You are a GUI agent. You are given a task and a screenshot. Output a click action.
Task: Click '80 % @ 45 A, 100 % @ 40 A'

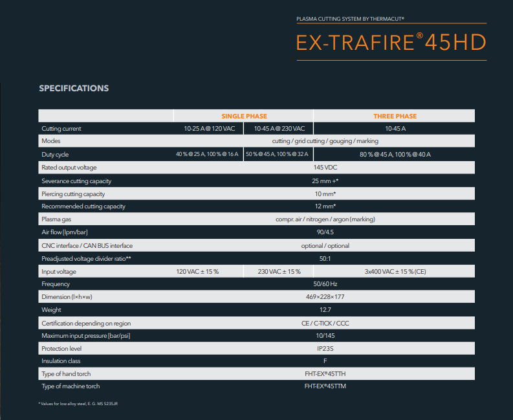[395, 155]
